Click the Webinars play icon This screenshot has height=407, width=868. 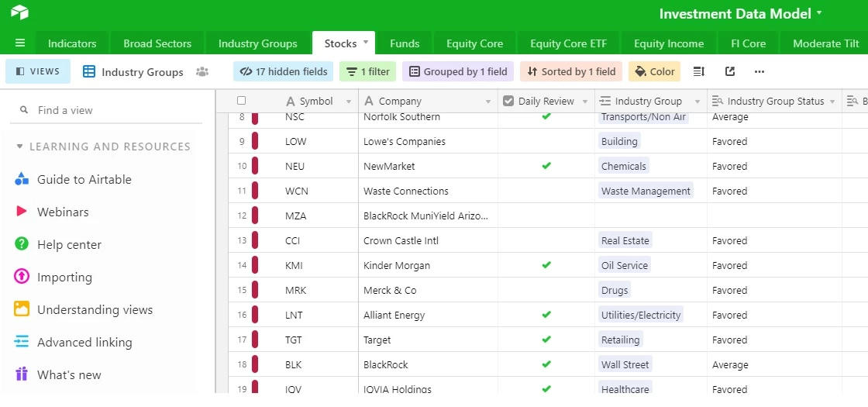coord(22,211)
